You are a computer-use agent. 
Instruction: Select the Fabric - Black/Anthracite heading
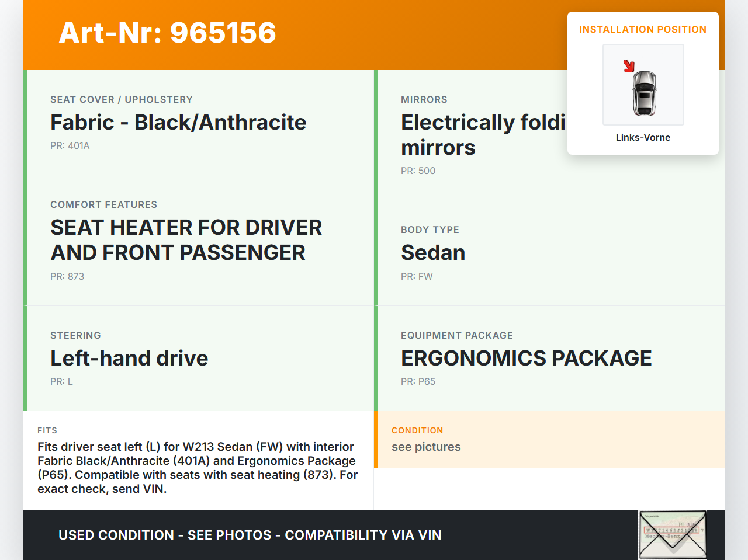[178, 122]
